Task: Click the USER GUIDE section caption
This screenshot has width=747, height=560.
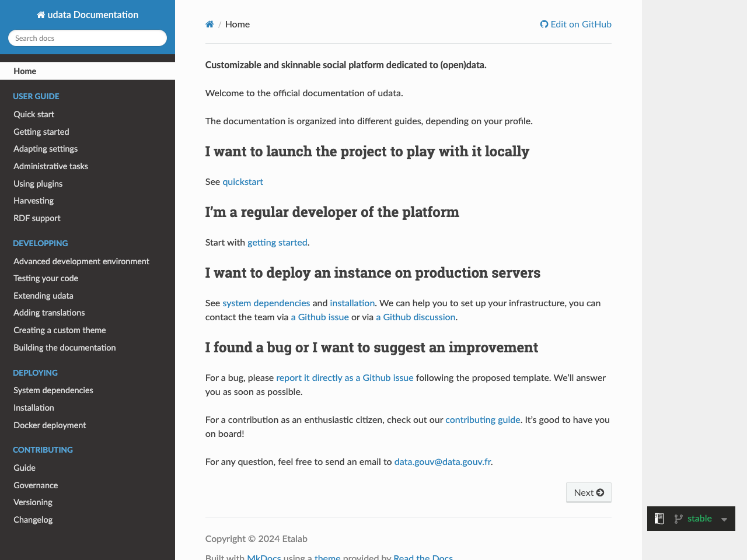Action: click(x=36, y=96)
